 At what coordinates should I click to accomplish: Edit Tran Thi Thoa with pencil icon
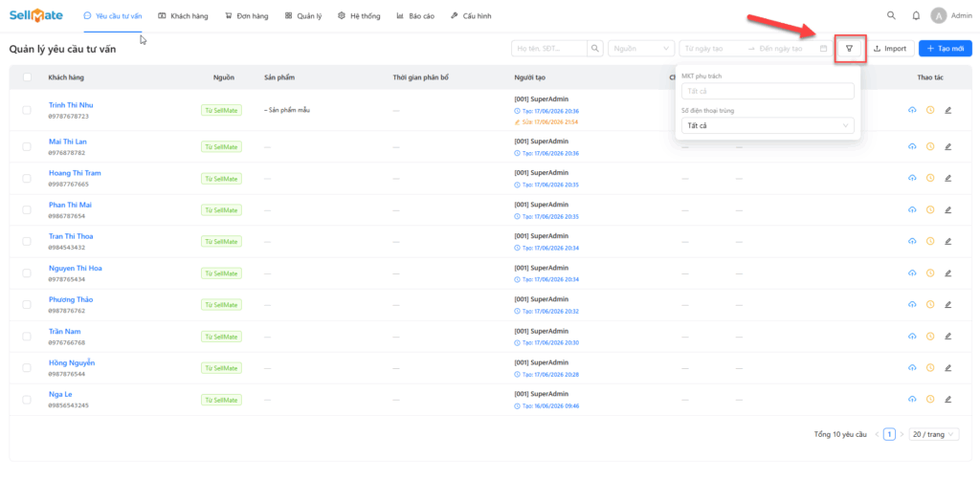[x=947, y=241]
